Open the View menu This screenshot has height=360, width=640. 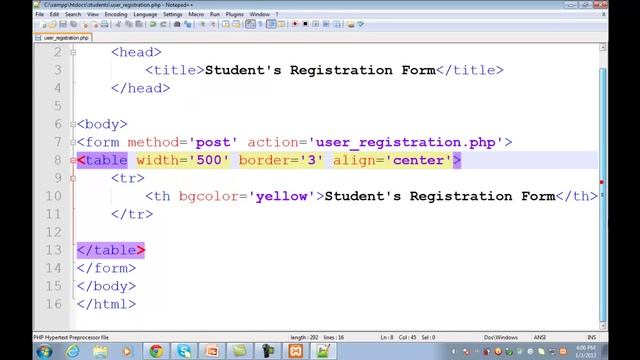pos(93,14)
